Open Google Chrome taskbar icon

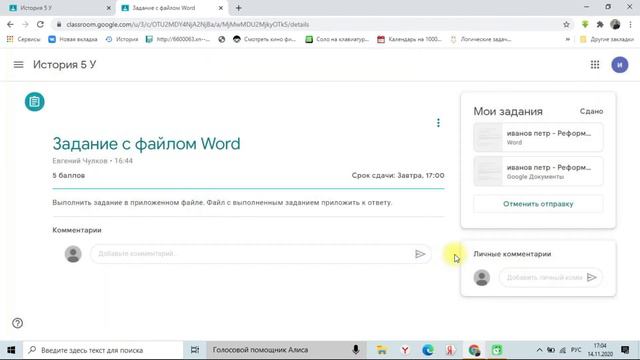pyautogui.click(x=474, y=350)
